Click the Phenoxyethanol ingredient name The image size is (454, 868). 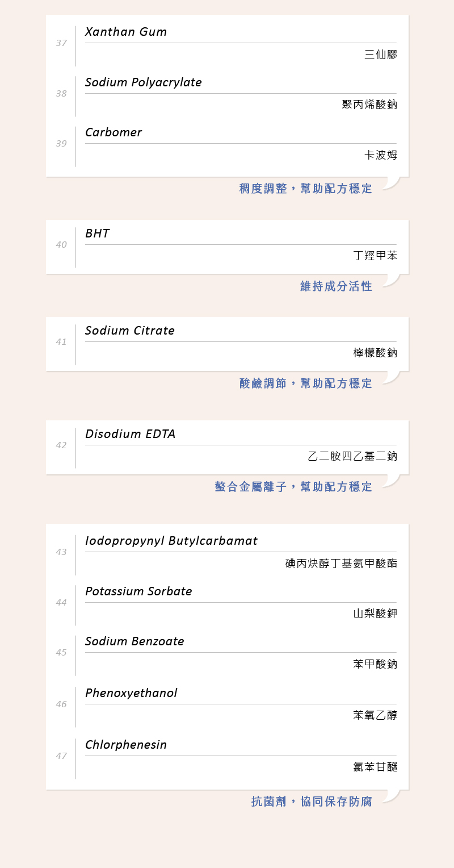[x=131, y=693]
